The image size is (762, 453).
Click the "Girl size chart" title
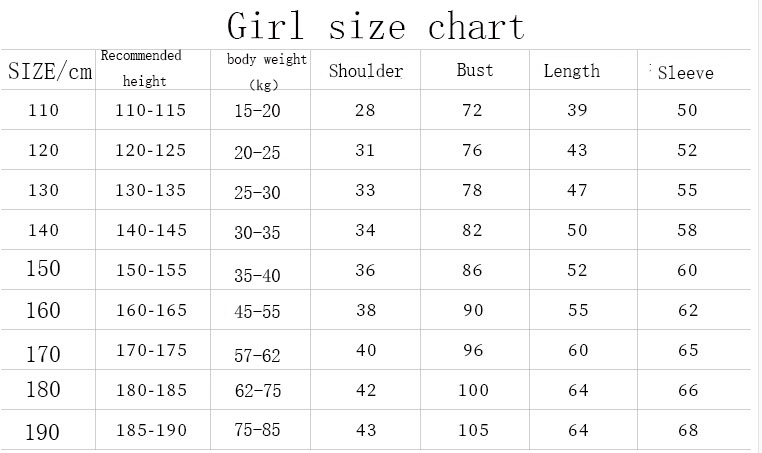pyautogui.click(x=375, y=25)
